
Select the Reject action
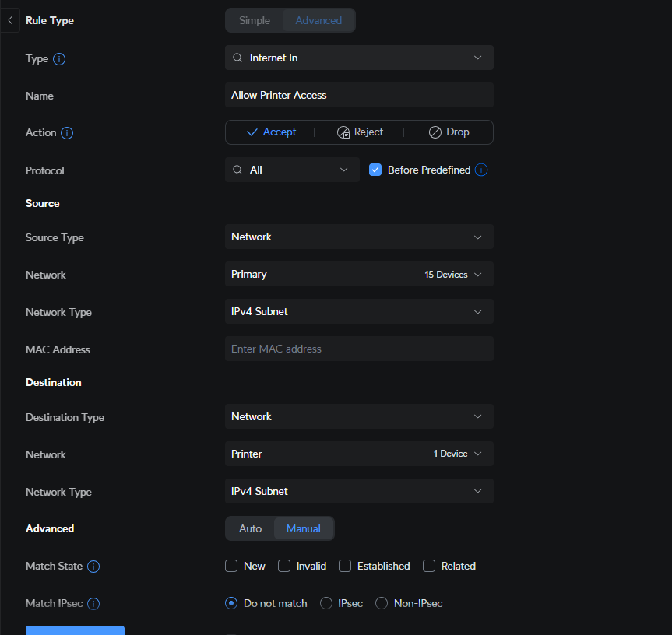click(360, 132)
